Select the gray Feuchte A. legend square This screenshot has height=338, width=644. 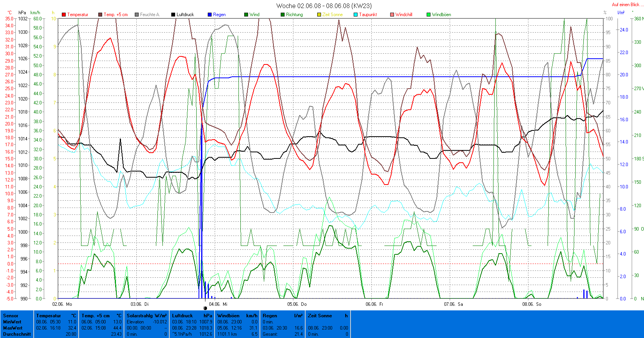pyautogui.click(x=137, y=15)
